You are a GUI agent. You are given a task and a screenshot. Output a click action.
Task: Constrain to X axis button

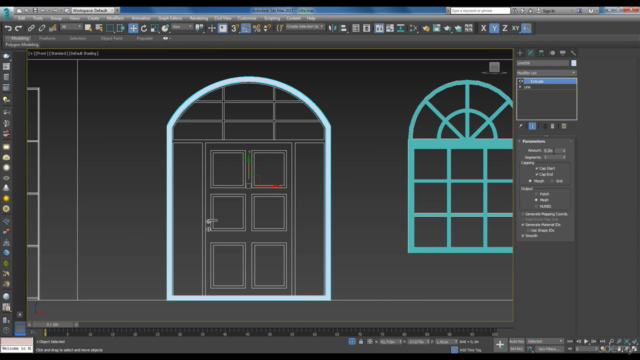tap(484, 28)
